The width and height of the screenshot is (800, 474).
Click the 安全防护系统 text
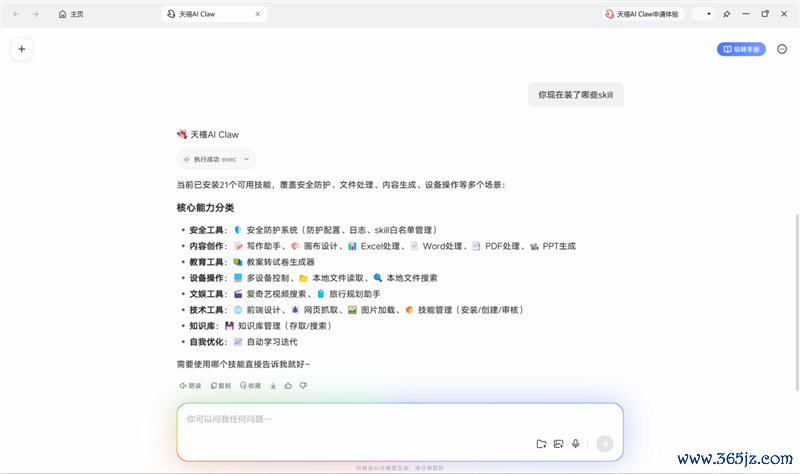(x=272, y=230)
